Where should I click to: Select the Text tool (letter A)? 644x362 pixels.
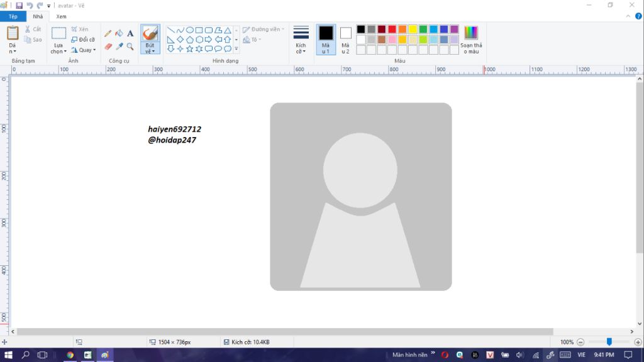click(130, 33)
